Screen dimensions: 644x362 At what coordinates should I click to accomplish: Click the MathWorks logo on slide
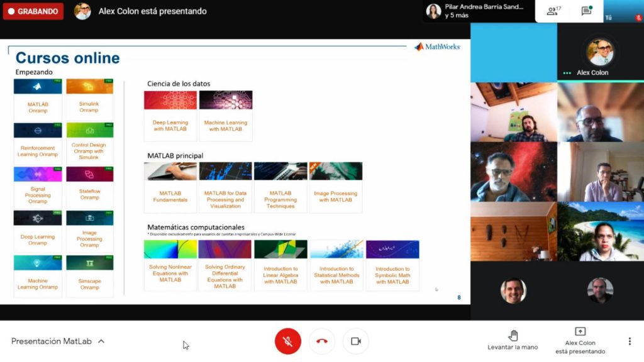tap(438, 47)
